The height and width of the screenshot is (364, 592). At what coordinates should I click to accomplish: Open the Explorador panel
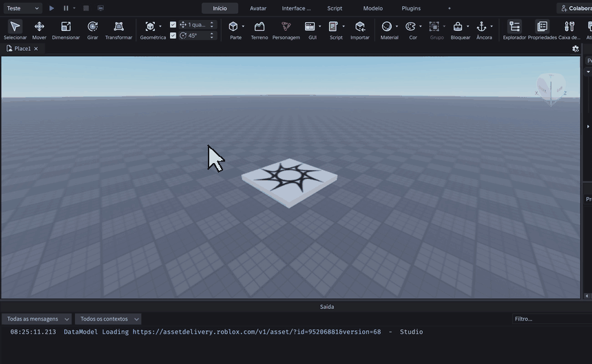[514, 30]
